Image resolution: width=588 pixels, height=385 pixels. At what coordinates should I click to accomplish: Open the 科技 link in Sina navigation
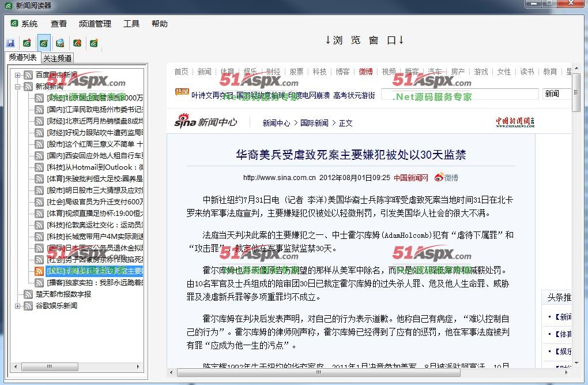pyautogui.click(x=319, y=72)
